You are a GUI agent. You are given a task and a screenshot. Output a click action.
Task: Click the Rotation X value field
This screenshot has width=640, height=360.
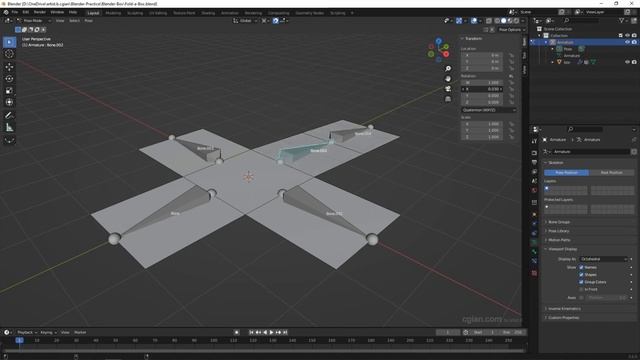point(482,89)
